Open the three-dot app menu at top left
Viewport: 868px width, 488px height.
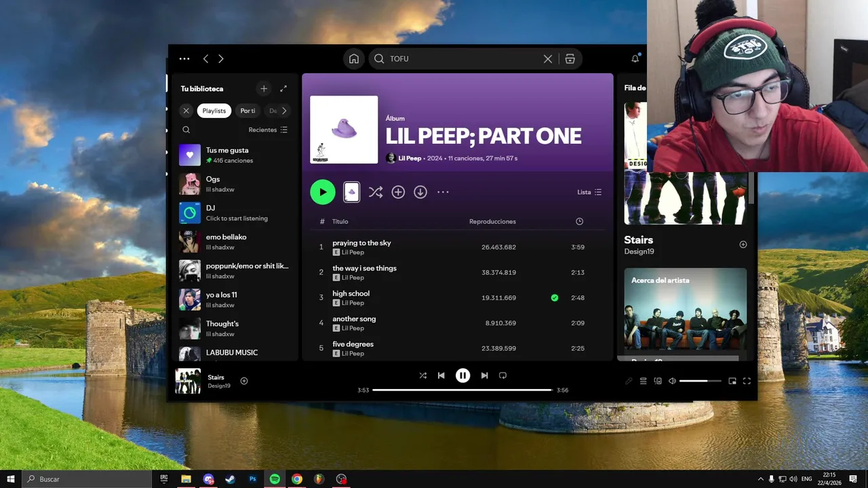(x=184, y=59)
